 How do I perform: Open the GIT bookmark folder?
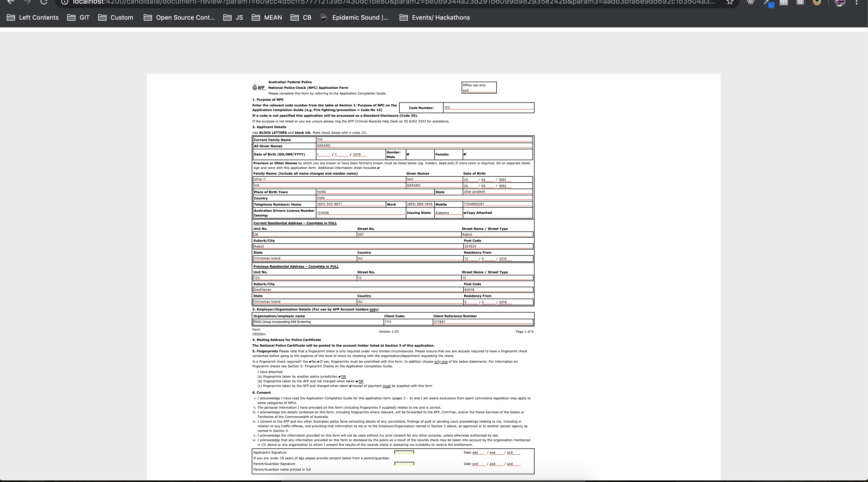(79, 18)
